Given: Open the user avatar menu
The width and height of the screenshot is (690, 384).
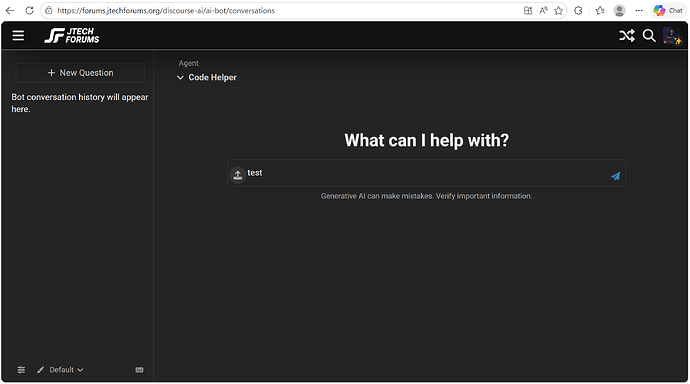Looking at the screenshot, I should 672,36.
